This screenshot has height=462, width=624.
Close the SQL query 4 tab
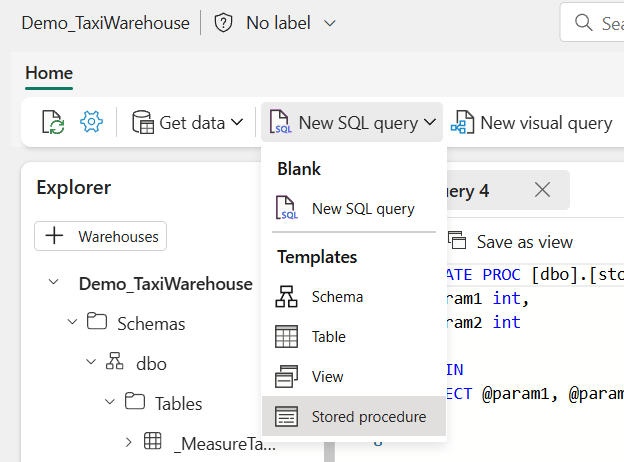(x=542, y=190)
